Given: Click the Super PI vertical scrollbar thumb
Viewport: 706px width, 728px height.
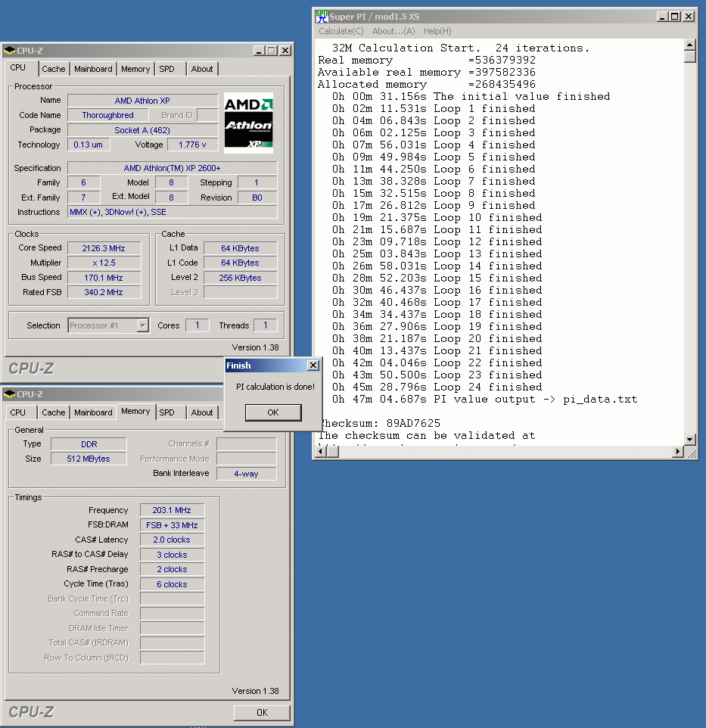Looking at the screenshot, I should [x=690, y=57].
